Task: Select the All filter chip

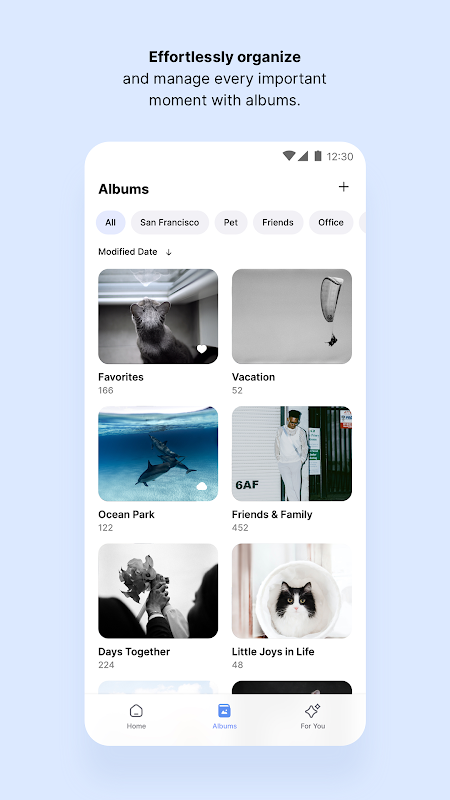Action: coord(111,222)
